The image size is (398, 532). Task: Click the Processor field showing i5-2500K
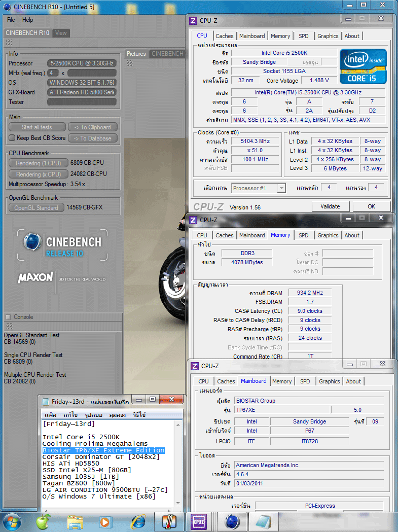point(82,63)
